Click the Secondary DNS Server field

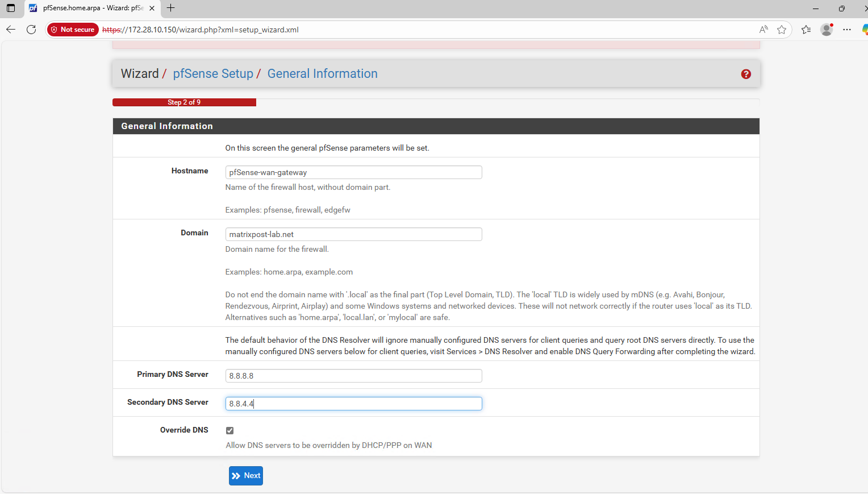[x=353, y=404]
